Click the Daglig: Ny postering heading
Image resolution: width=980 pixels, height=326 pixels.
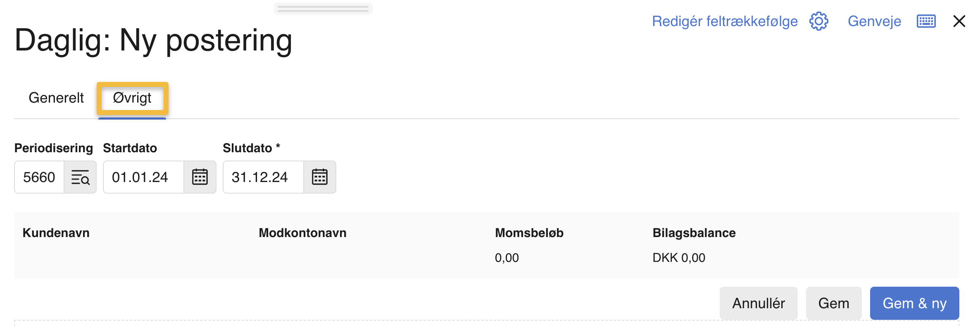click(153, 41)
